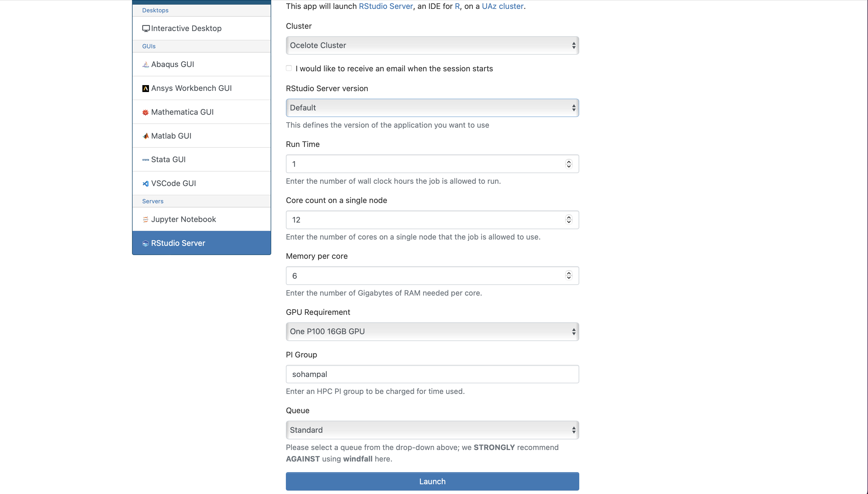Expand the RStudio Server version dropdown

pyautogui.click(x=432, y=108)
